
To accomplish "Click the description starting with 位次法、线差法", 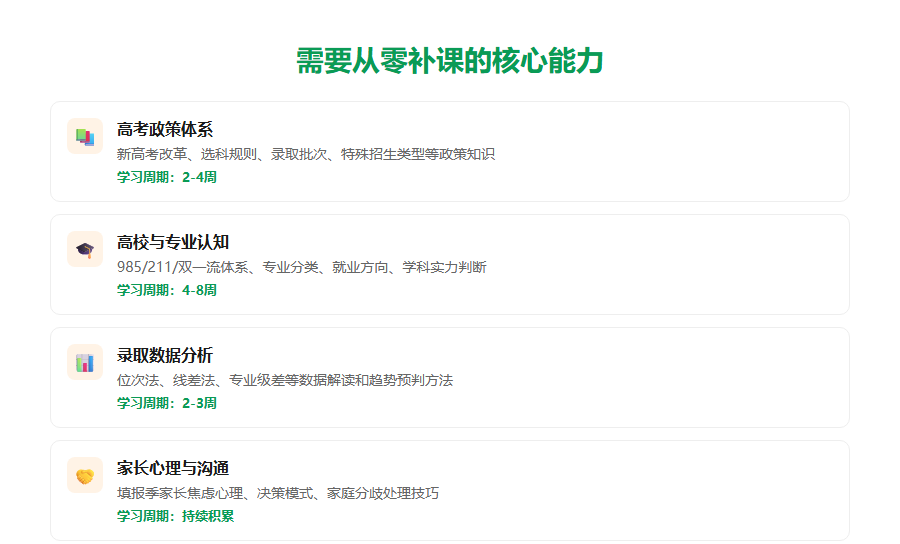I will [285, 380].
